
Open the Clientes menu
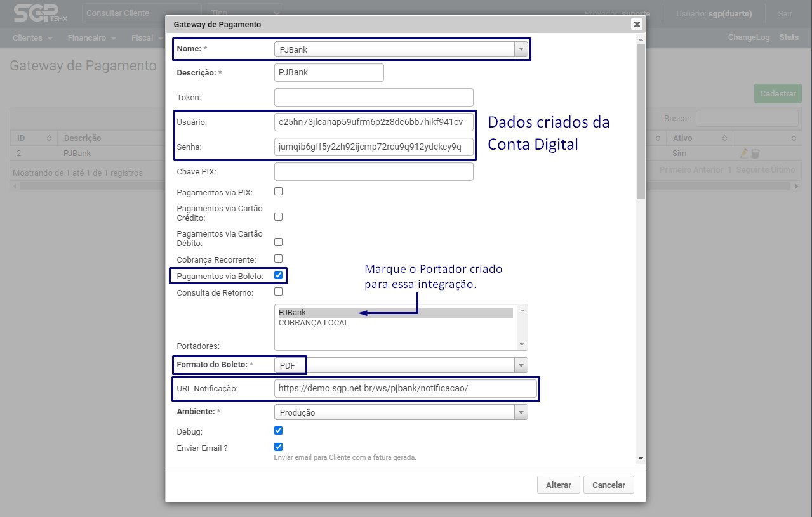tap(32, 38)
